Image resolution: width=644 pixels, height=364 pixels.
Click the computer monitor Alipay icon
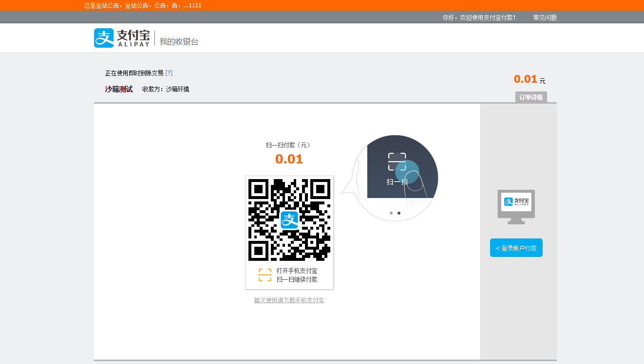[x=516, y=207]
